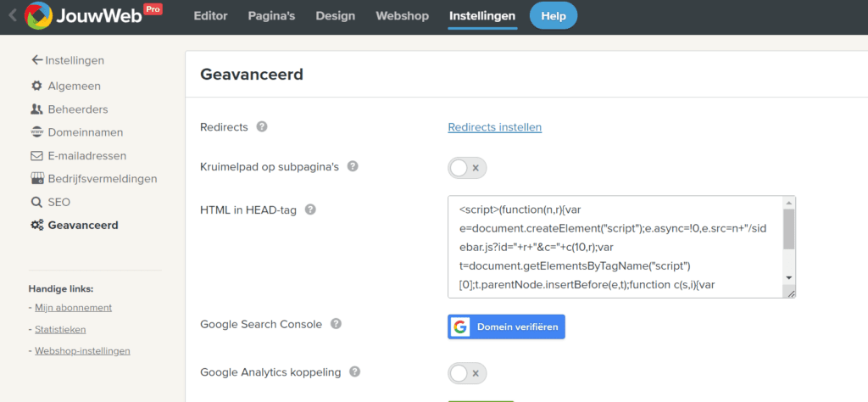Image resolution: width=868 pixels, height=402 pixels.
Task: Open the Design tab
Action: click(x=337, y=16)
